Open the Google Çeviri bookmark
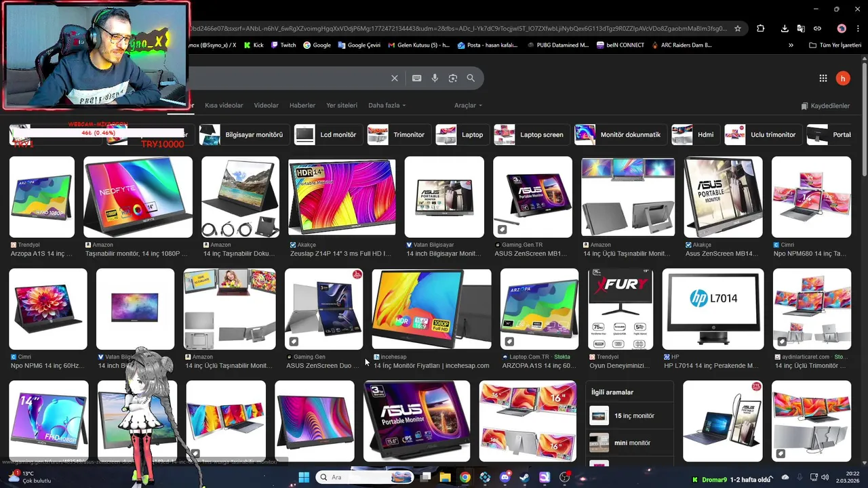This screenshot has width=868, height=488. point(358,45)
